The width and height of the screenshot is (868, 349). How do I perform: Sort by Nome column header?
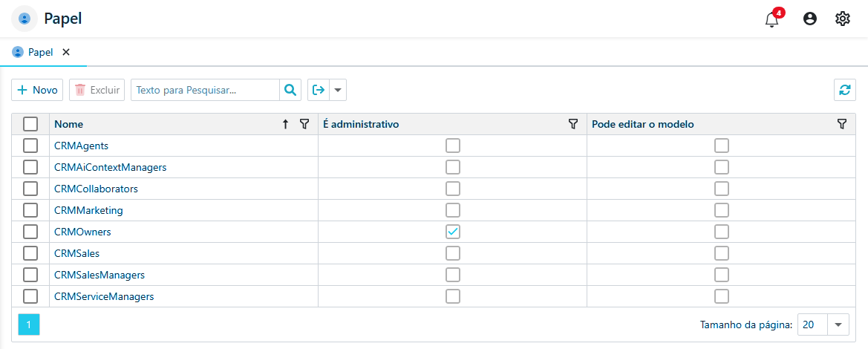[68, 124]
